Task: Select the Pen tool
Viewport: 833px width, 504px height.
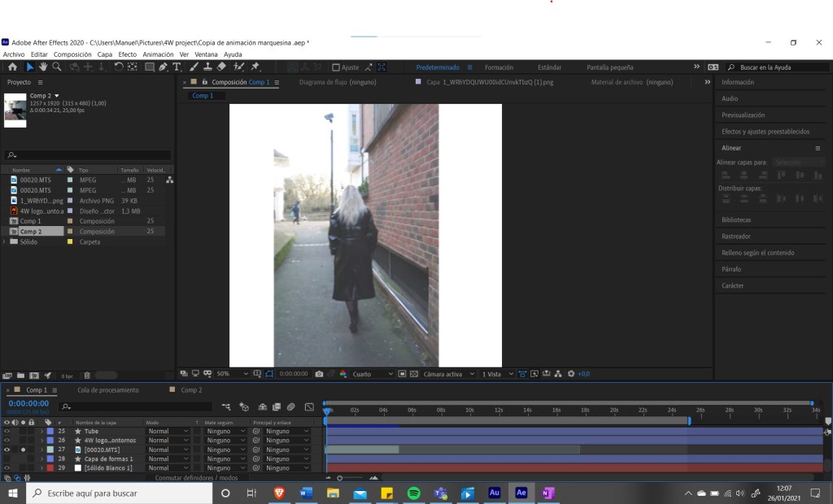Action: point(163,67)
